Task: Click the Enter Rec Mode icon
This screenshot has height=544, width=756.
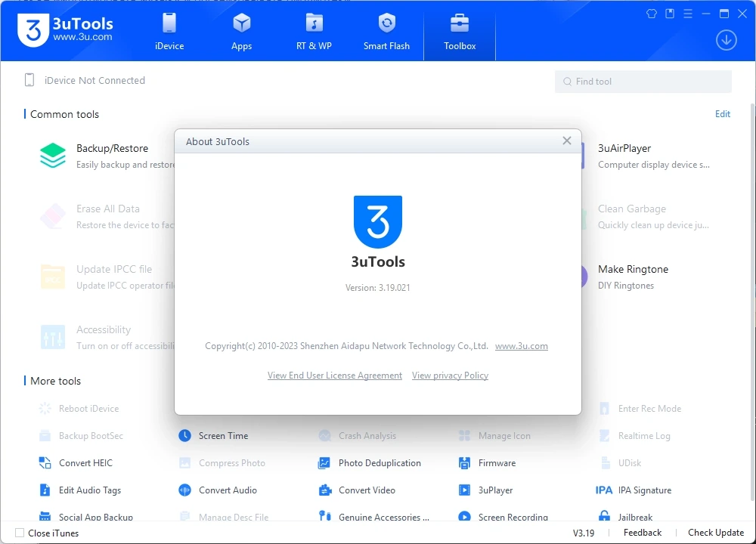Action: [x=604, y=409]
